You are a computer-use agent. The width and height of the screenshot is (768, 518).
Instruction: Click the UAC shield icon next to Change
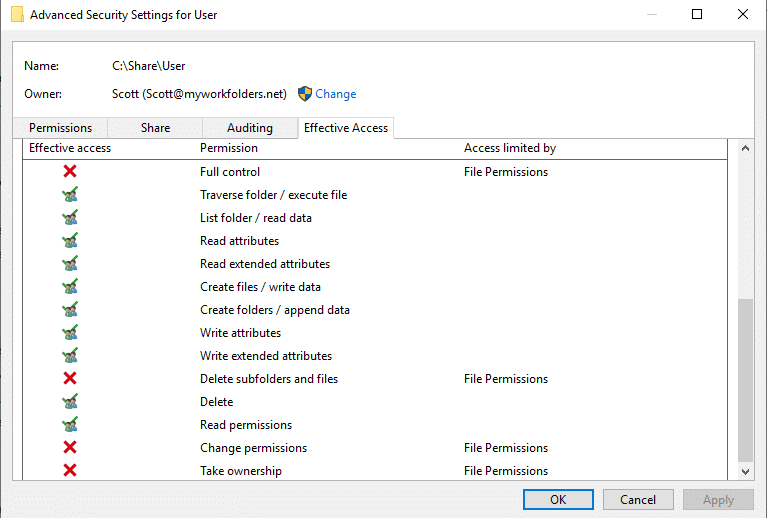pos(305,94)
